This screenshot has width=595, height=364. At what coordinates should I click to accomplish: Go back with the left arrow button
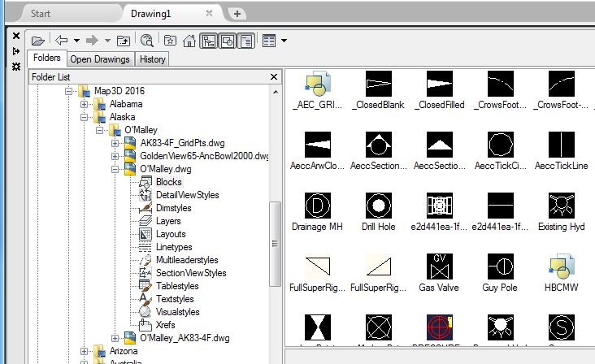click(61, 40)
